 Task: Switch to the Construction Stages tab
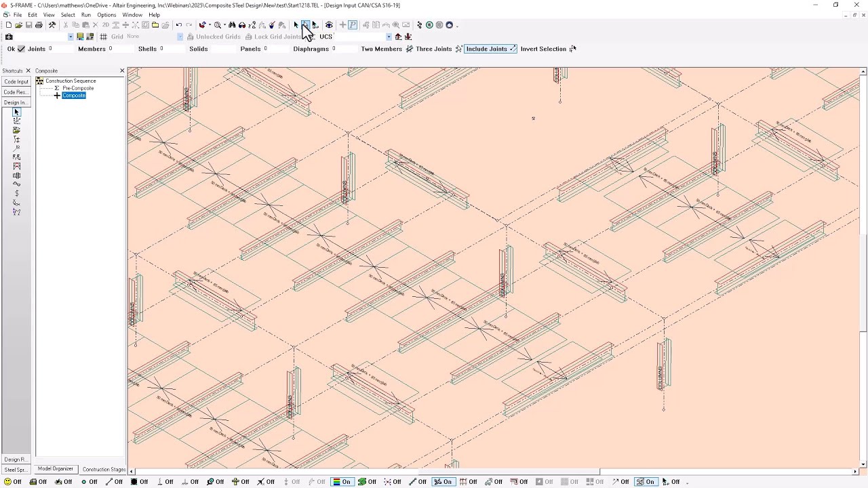[104, 469]
